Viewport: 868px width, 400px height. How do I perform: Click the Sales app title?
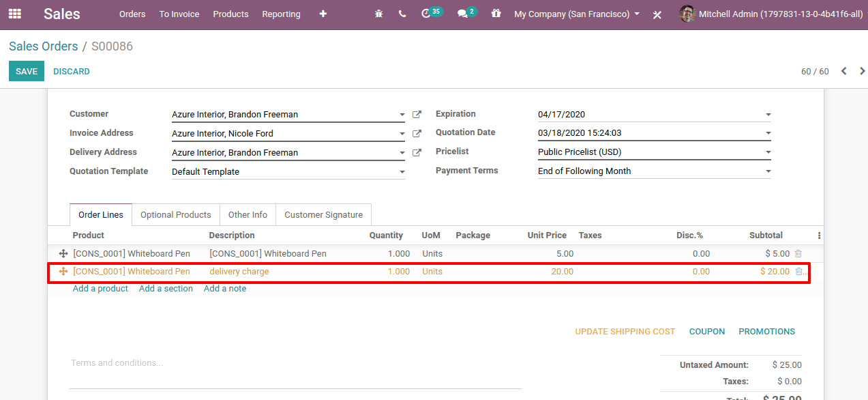(62, 14)
